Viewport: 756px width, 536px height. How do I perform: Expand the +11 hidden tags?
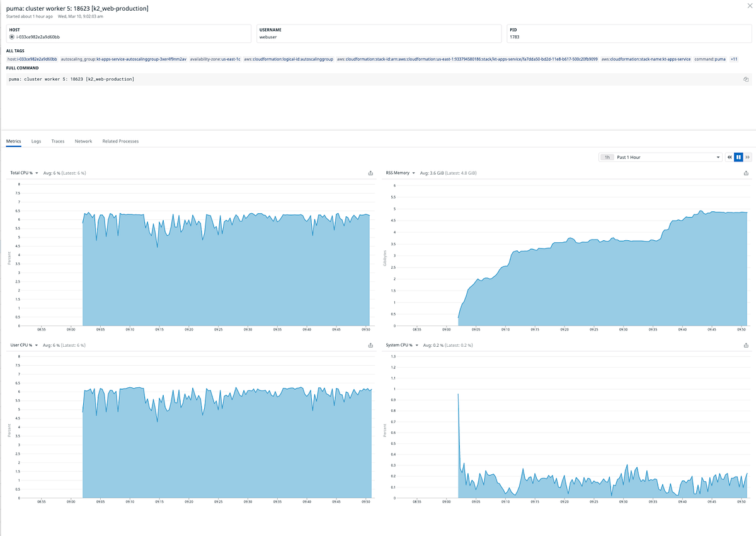[733, 58]
